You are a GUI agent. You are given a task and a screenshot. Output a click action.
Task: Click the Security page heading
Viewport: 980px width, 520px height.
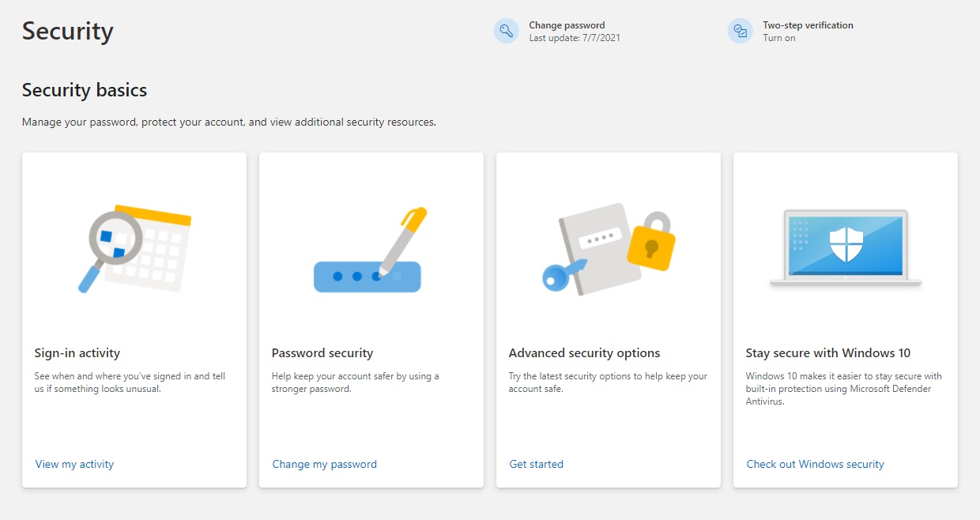pyautogui.click(x=67, y=31)
